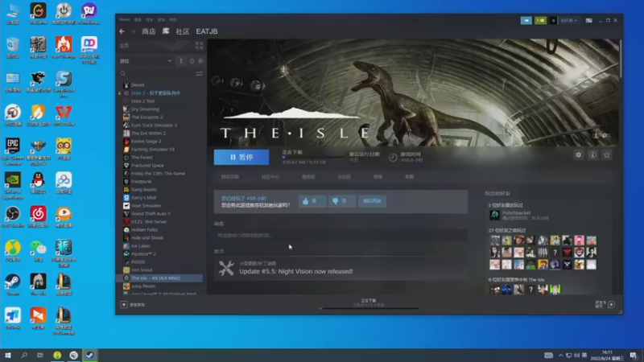Viewport: 644px width, 362px height.
Task: Open the EATJB profile section
Action: [x=207, y=31]
